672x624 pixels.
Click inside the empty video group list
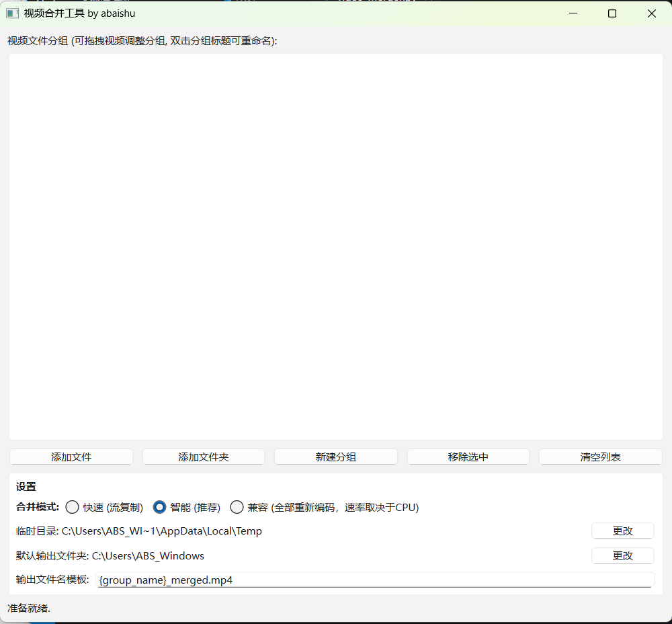click(x=336, y=246)
